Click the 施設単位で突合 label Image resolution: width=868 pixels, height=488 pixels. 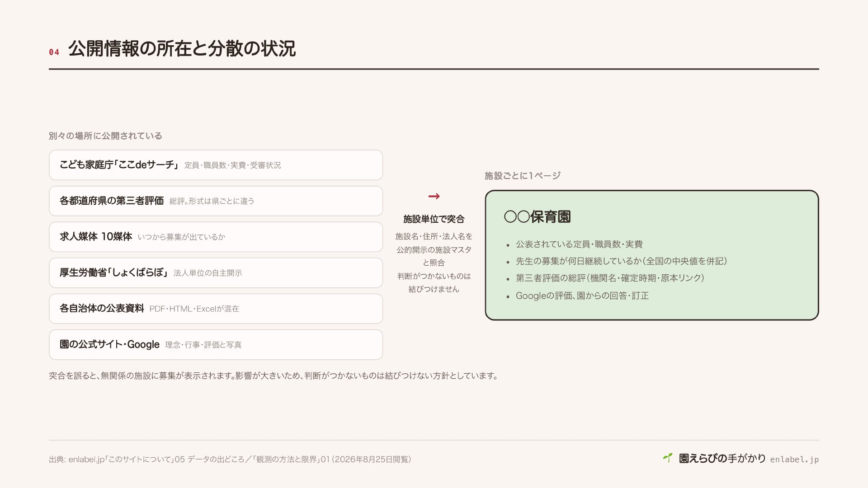434,219
